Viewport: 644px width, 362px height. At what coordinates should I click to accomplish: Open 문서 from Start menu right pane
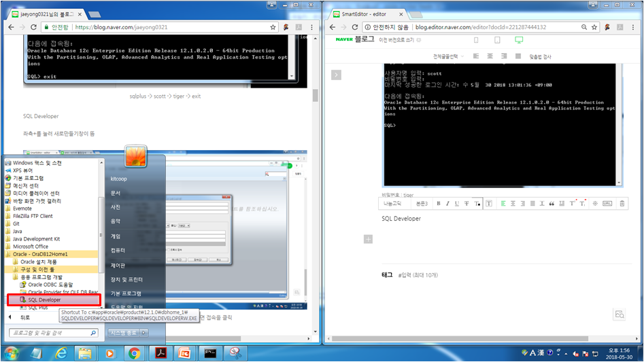116,193
